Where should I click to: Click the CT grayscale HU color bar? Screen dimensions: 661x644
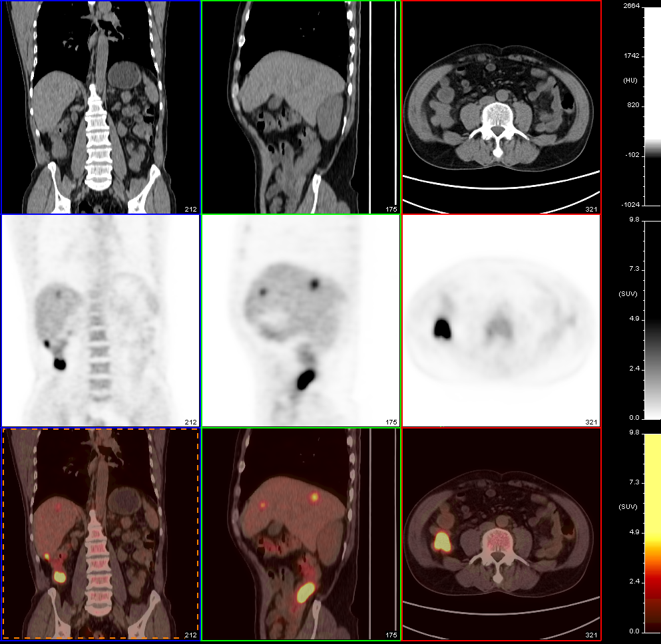pos(652,106)
